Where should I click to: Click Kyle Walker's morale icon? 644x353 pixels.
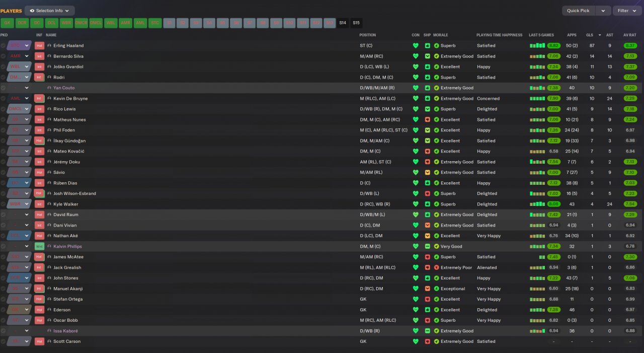point(437,204)
